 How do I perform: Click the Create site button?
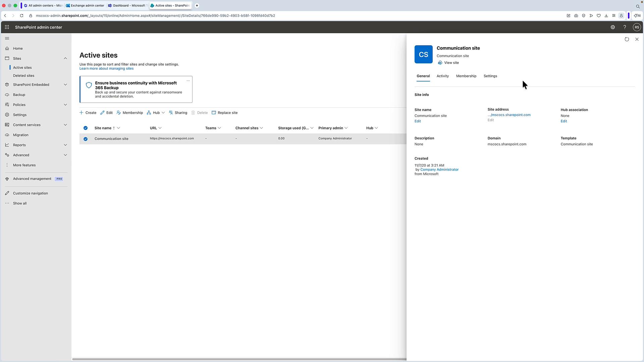[88, 113]
